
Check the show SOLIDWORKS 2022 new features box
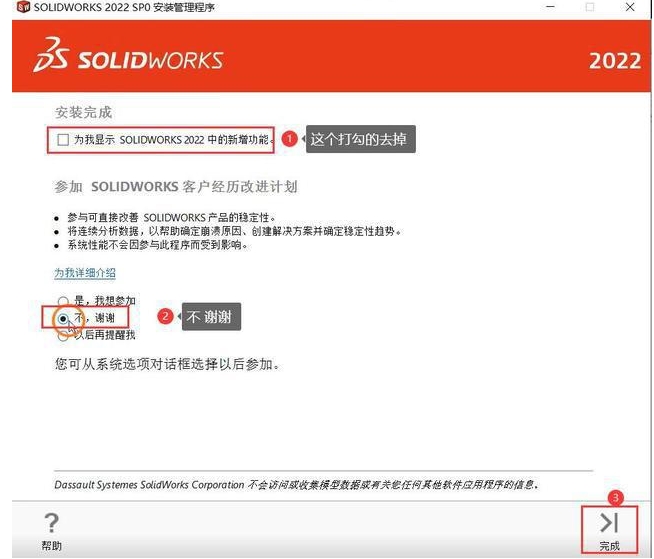click(x=63, y=140)
